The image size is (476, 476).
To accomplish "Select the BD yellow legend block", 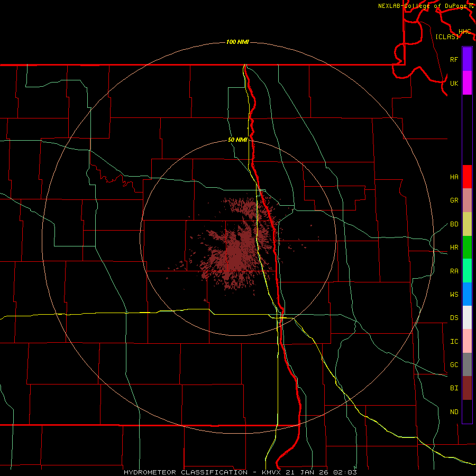I will (x=467, y=224).
